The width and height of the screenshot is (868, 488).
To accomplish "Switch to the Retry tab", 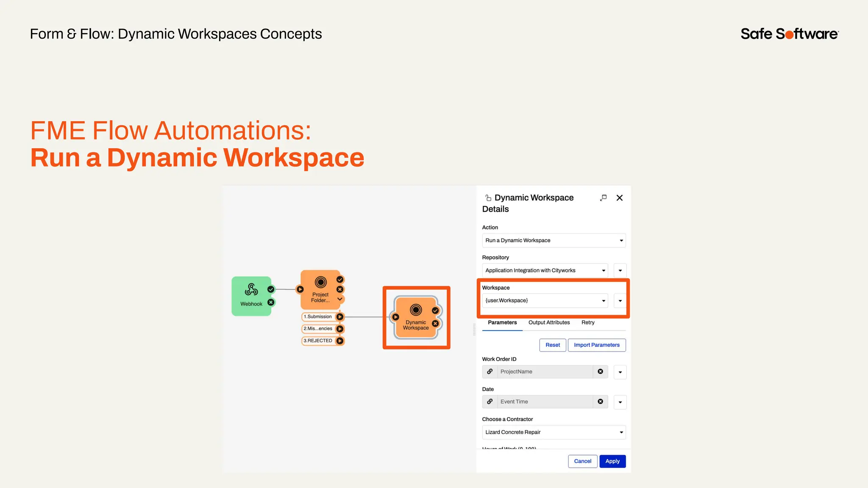I will [x=588, y=323].
